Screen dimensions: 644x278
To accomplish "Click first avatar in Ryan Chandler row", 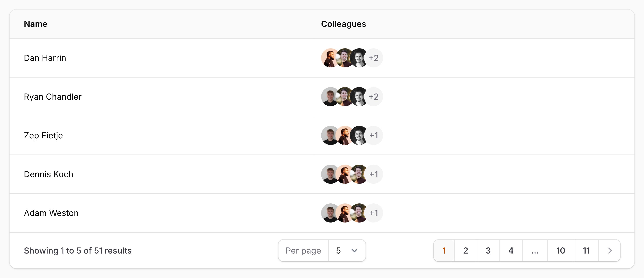I will pos(329,97).
